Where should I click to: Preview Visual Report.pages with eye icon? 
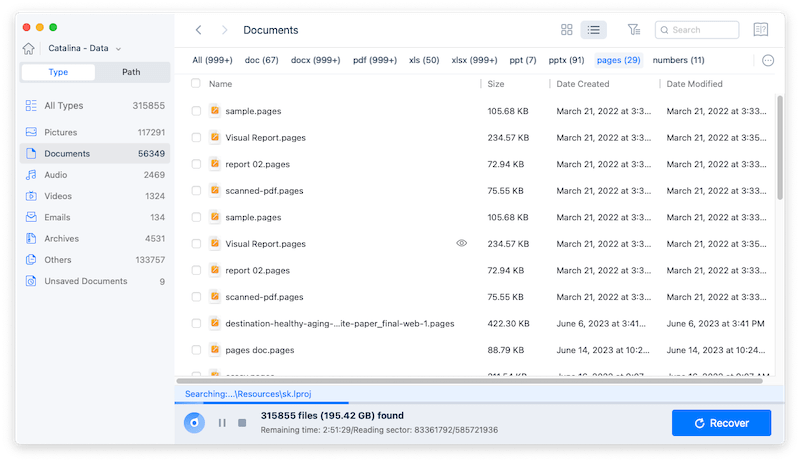462,243
